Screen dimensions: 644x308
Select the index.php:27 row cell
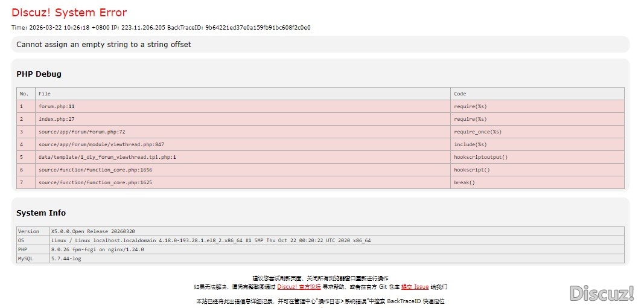pos(243,119)
